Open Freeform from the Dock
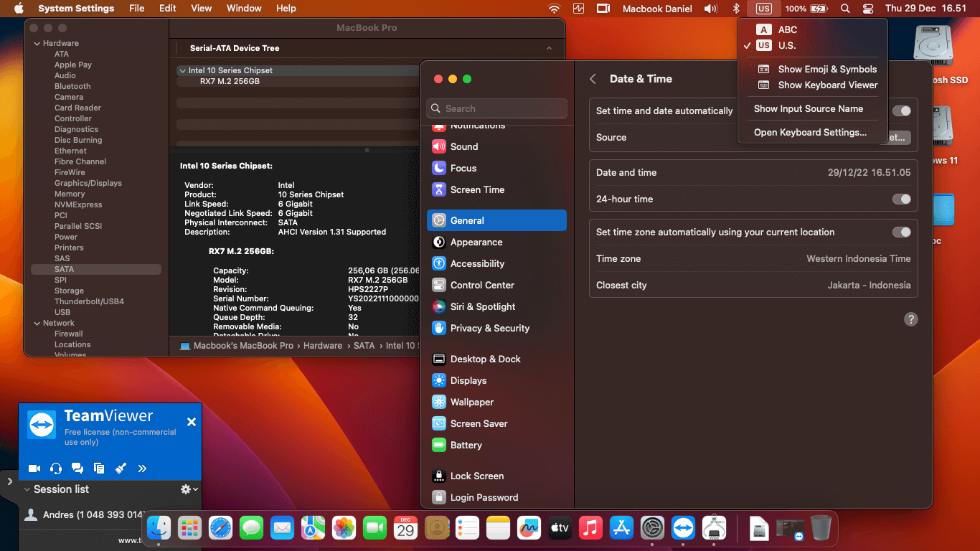The image size is (980, 551). click(529, 529)
